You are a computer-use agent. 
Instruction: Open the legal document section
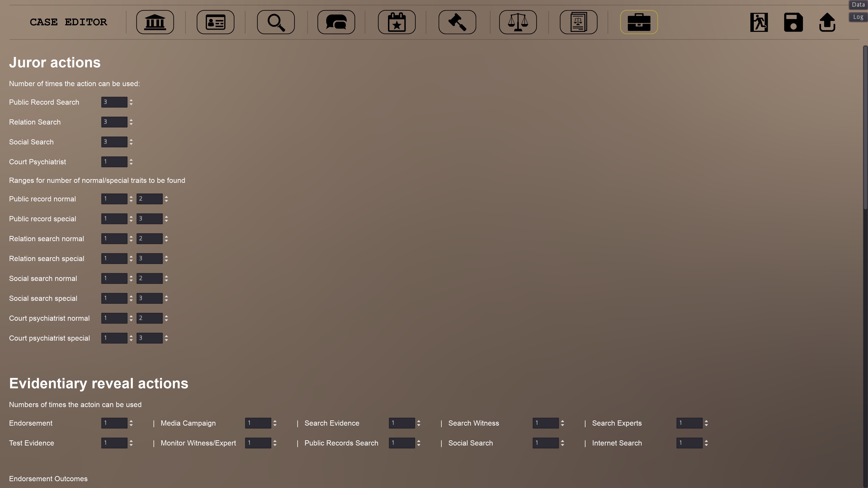[579, 22]
